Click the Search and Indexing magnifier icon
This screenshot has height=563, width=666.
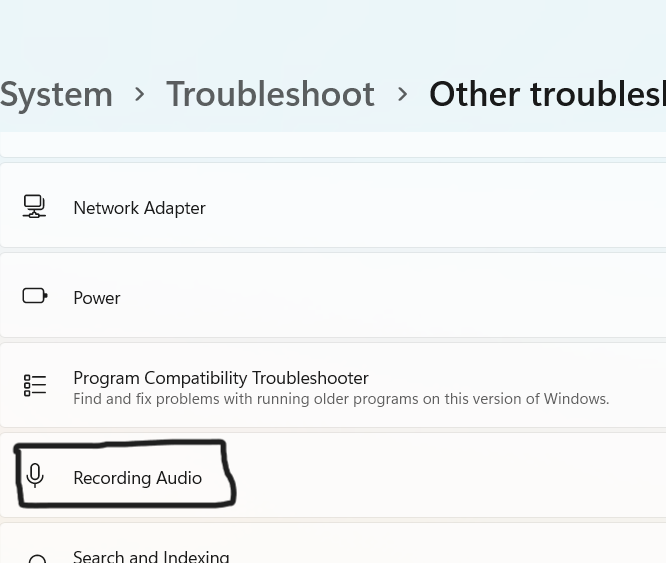click(x=37, y=559)
